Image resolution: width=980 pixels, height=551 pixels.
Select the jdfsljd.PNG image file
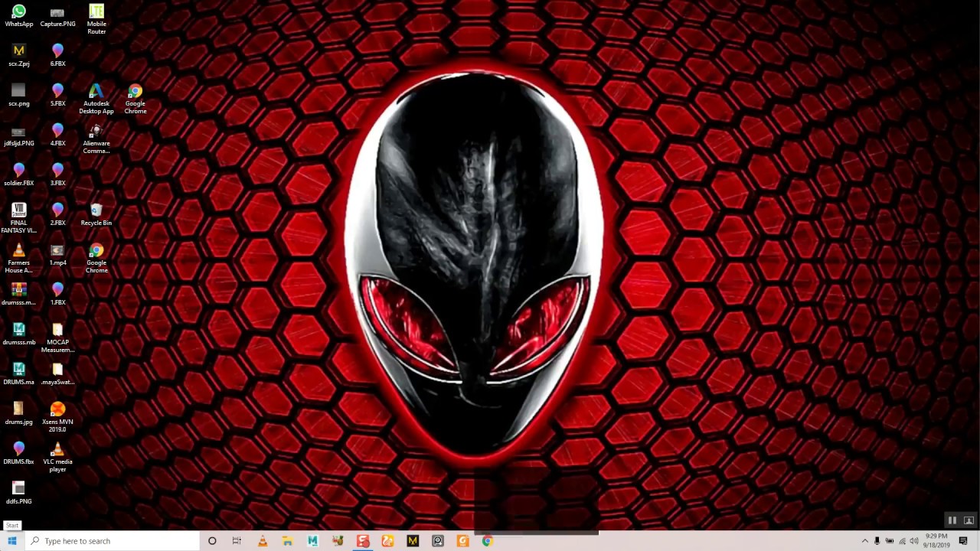point(19,135)
